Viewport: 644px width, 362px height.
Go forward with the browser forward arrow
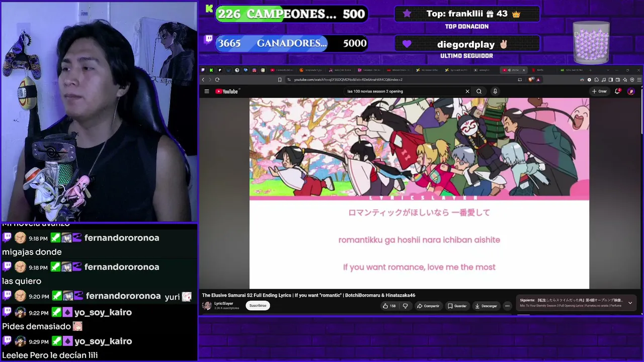[210, 79]
